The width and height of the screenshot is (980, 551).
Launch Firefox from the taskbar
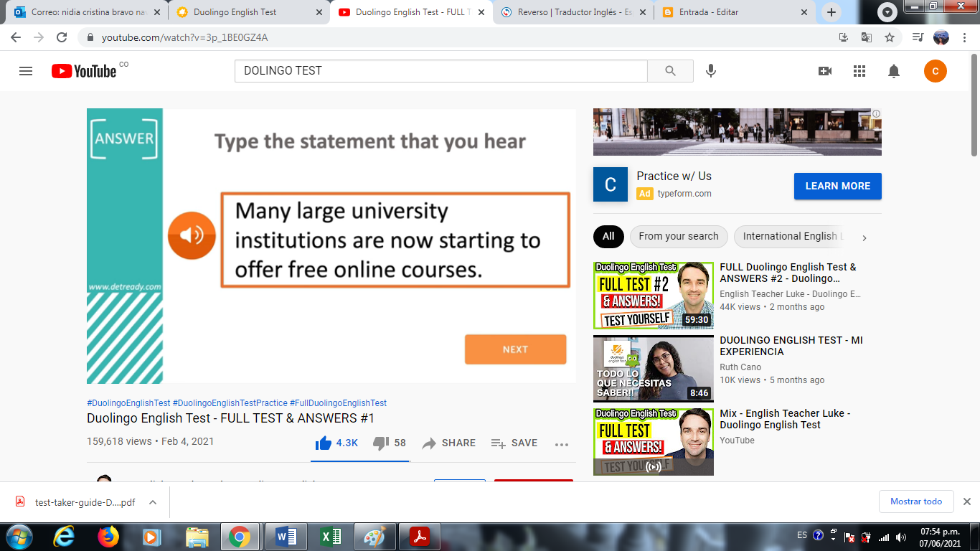tap(108, 537)
